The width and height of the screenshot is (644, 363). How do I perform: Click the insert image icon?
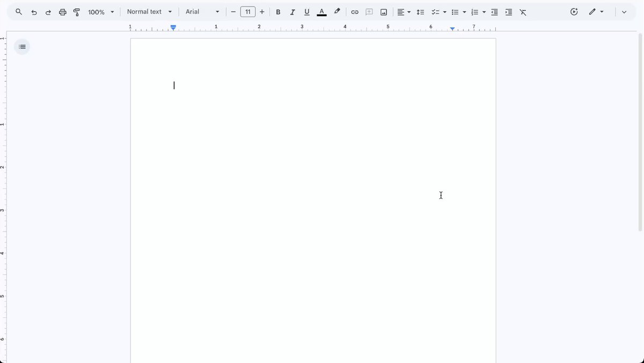click(x=384, y=12)
